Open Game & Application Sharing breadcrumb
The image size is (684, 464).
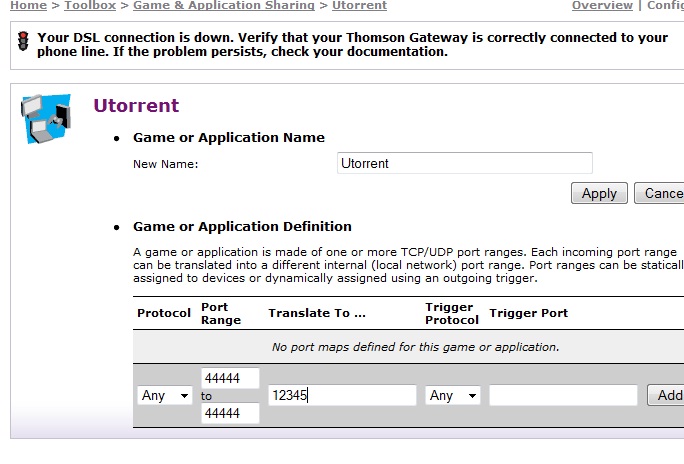[223, 5]
